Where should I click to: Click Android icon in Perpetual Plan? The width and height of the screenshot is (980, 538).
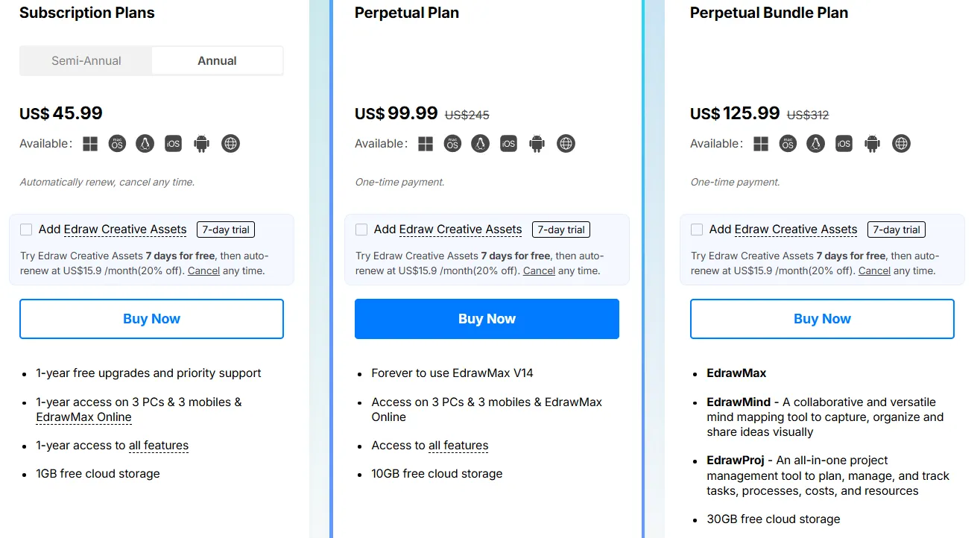[x=537, y=144]
